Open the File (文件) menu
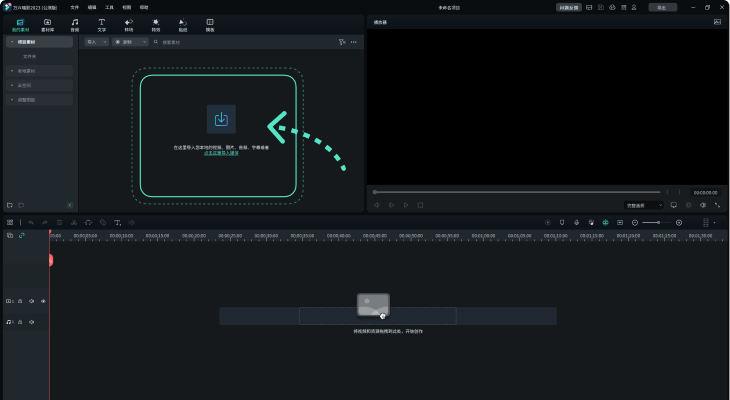Screen dimensions: 730x400 tap(74, 7)
